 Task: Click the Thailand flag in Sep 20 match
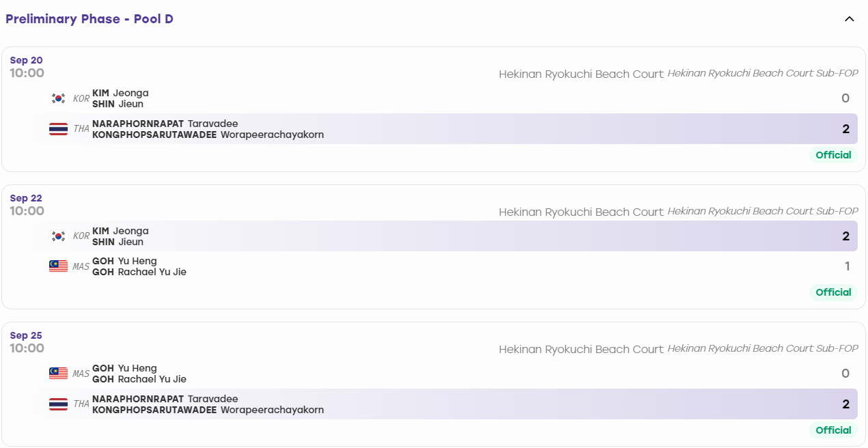[x=58, y=129]
